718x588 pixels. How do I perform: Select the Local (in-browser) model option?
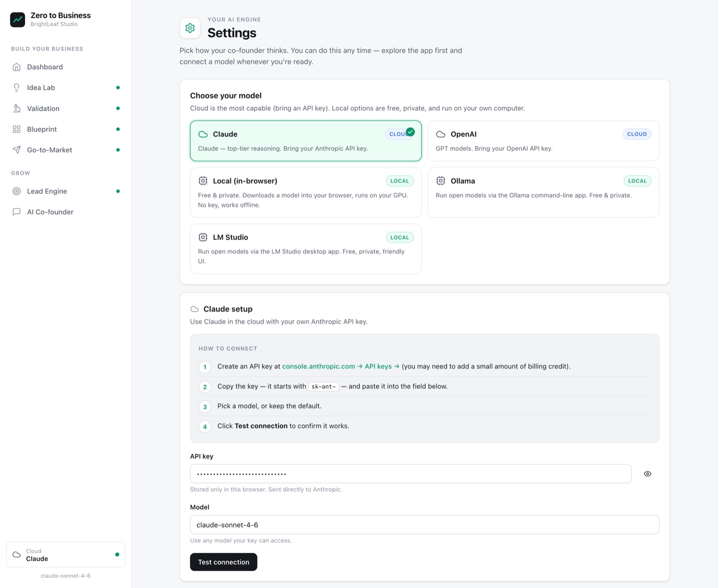pos(306,192)
